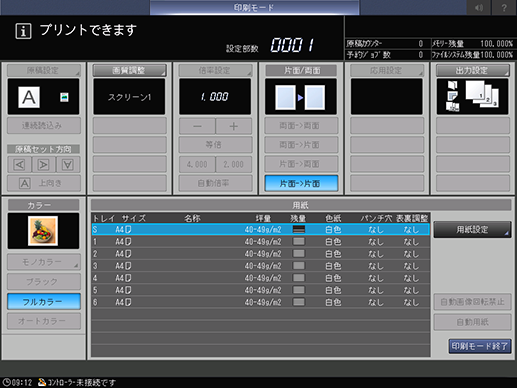
Task: Open the 倍率設定 zoom settings menu
Action: tap(215, 70)
